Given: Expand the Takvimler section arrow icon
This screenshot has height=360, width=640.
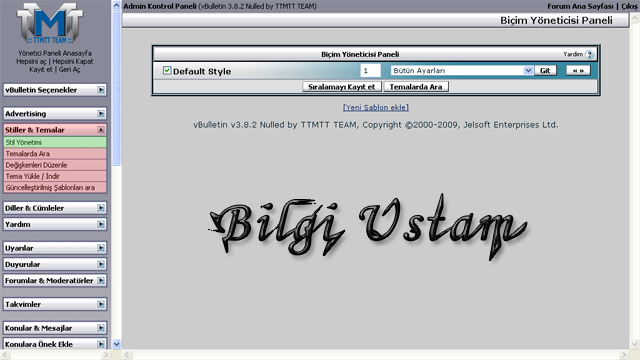Looking at the screenshot, I should (101, 304).
